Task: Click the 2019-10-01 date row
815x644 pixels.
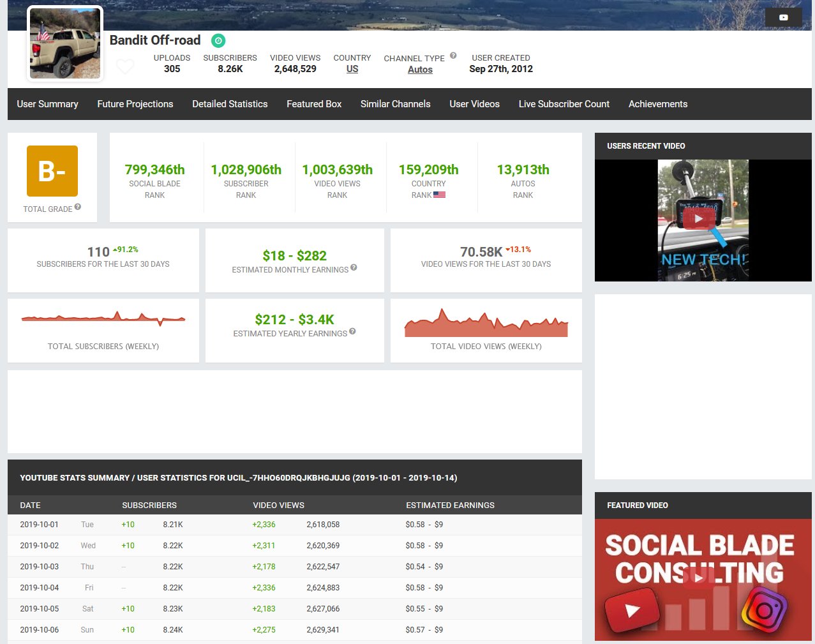Action: click(295, 525)
